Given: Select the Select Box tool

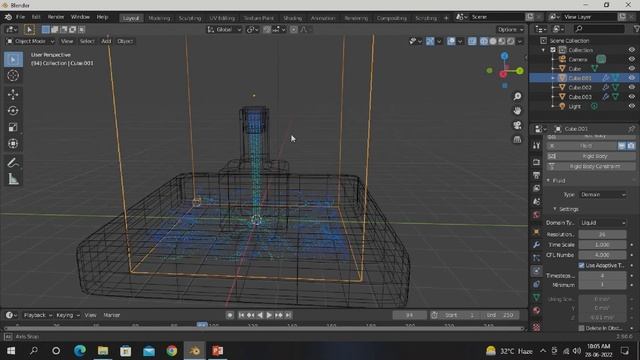Looking at the screenshot, I should (x=13, y=60).
